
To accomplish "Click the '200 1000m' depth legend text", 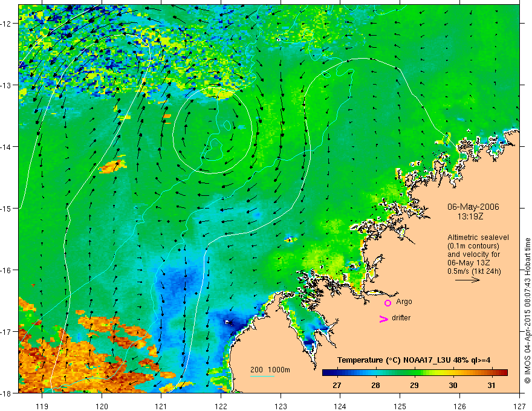I will pyautogui.click(x=270, y=370).
